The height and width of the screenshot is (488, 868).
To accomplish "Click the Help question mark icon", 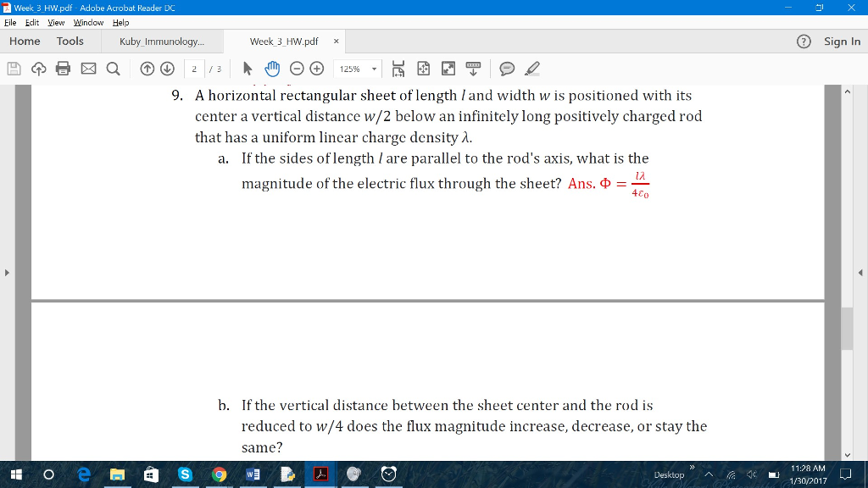I will pos(804,42).
